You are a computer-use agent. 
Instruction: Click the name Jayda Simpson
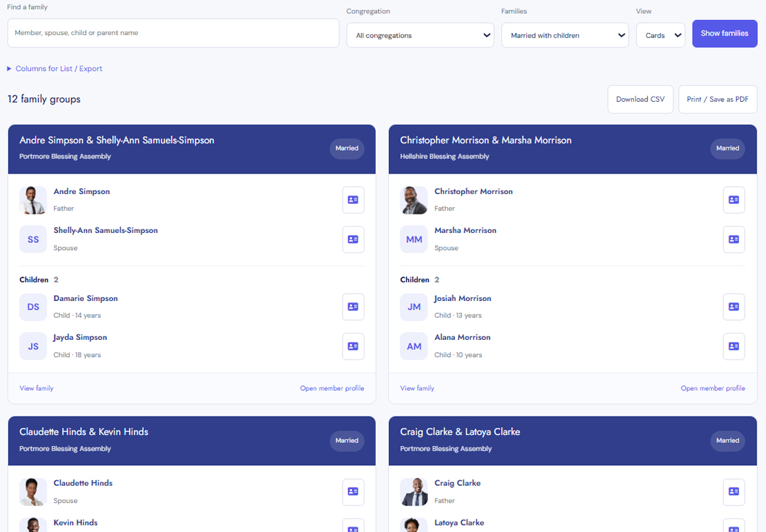tap(80, 337)
